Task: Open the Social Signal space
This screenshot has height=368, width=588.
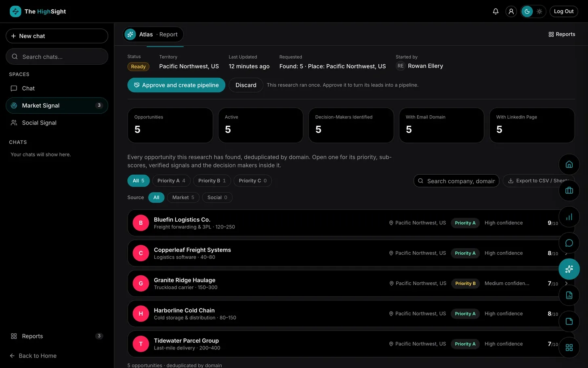Action: tap(57, 123)
